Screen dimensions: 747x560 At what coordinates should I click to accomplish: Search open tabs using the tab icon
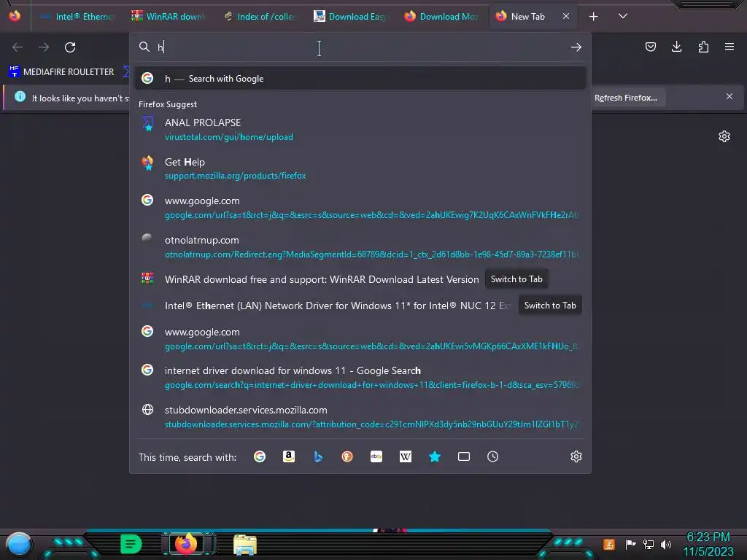[x=463, y=456]
